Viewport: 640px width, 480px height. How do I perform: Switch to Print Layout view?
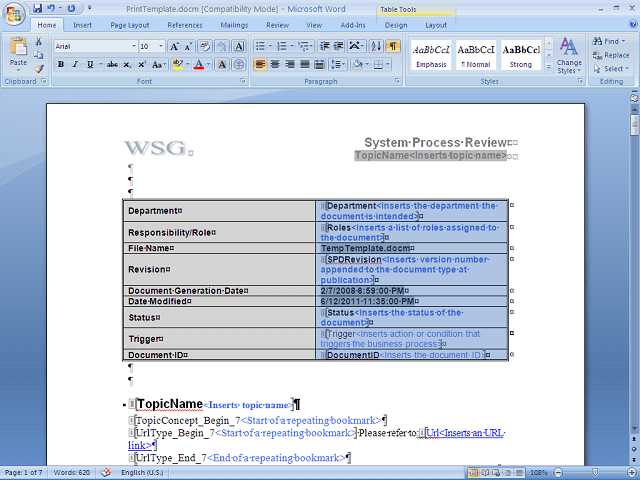[474, 473]
